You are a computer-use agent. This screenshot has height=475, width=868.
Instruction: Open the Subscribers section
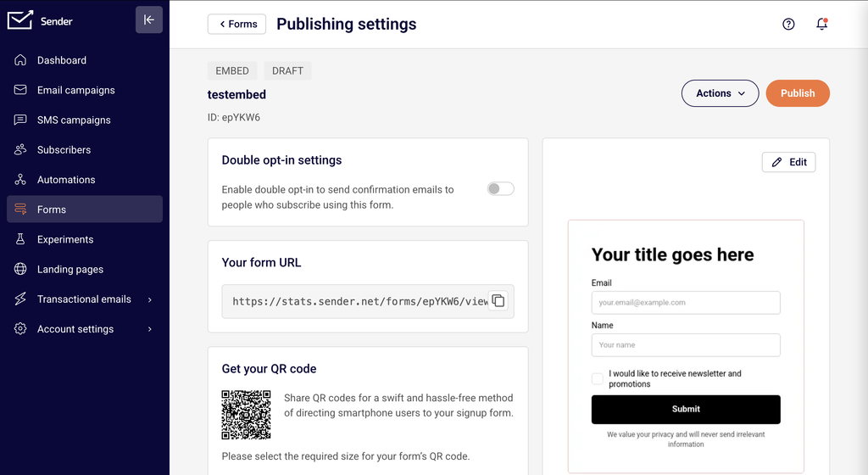(85, 149)
